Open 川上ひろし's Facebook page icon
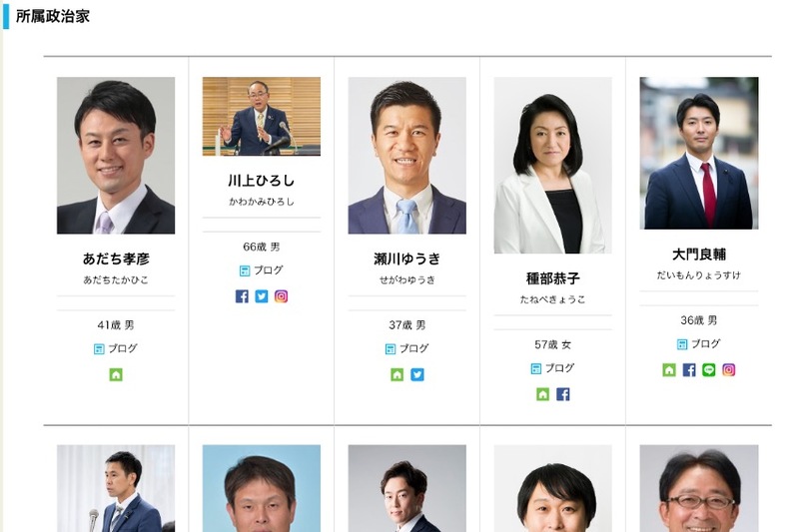This screenshot has width=799, height=532. [x=242, y=296]
